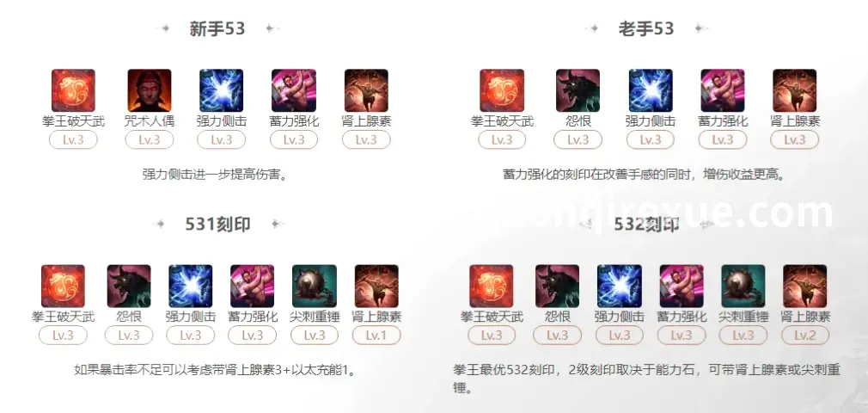
Task: Click the 532刻印 heading
Action: click(x=646, y=224)
